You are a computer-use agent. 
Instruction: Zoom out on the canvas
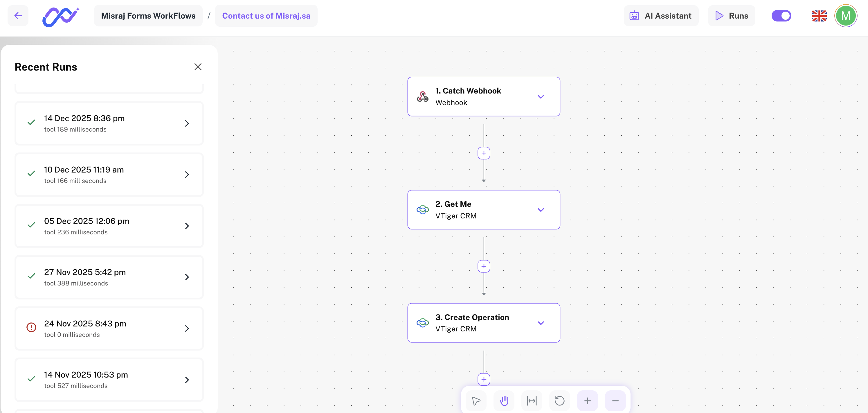(615, 401)
